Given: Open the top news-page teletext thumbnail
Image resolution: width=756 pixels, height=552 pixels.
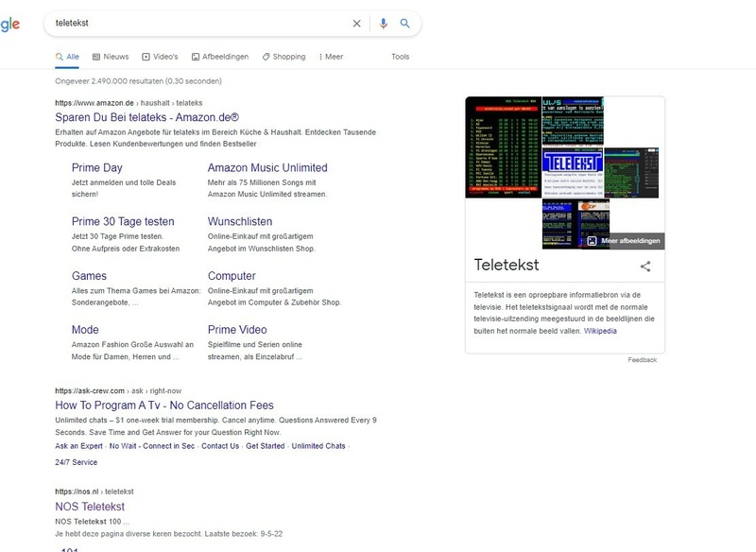Looking at the screenshot, I should [x=573, y=122].
